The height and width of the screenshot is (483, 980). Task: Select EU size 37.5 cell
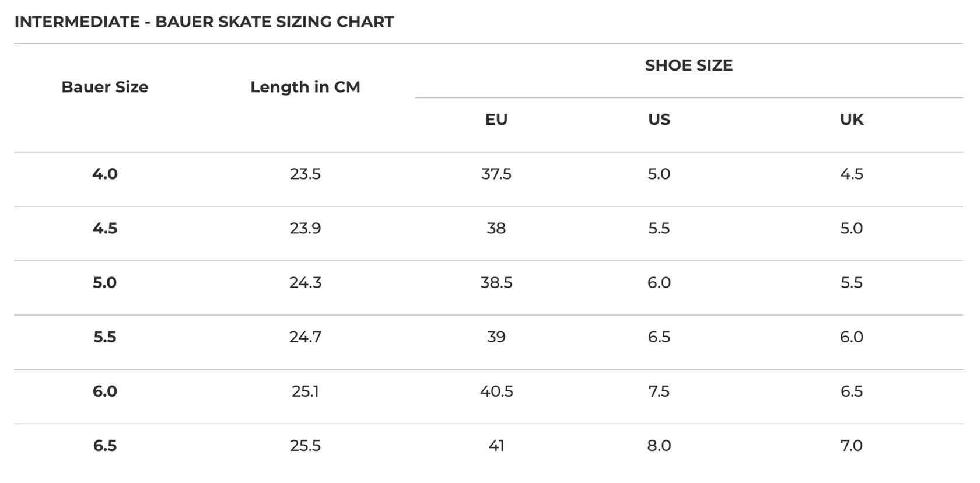click(x=496, y=174)
